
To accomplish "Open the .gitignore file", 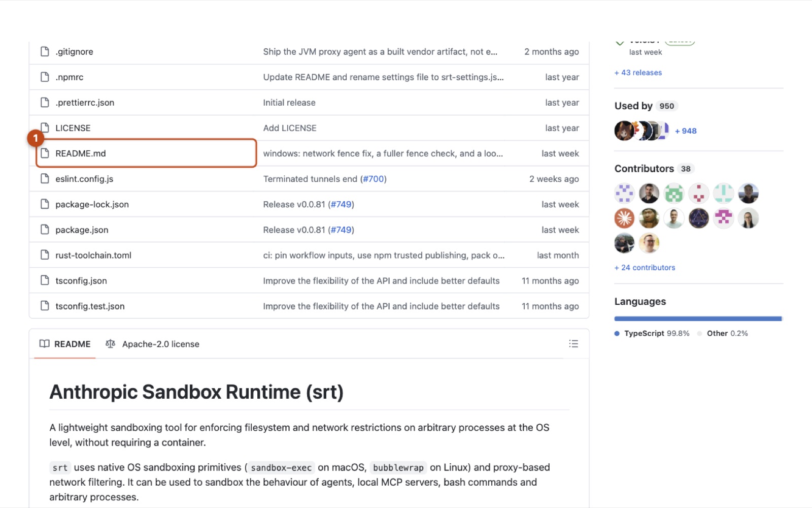I will click(74, 52).
